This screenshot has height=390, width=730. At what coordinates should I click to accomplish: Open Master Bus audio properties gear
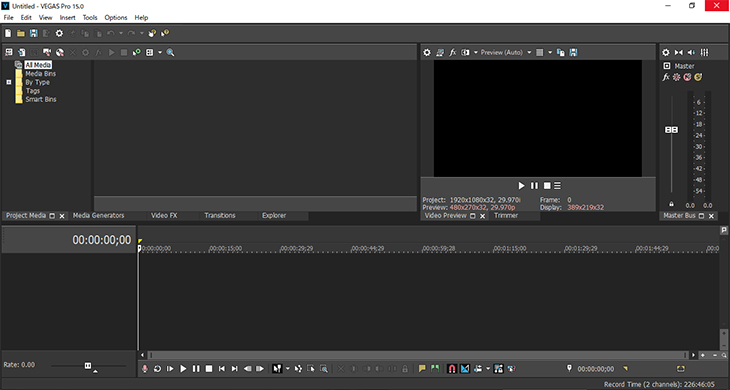tap(666, 53)
